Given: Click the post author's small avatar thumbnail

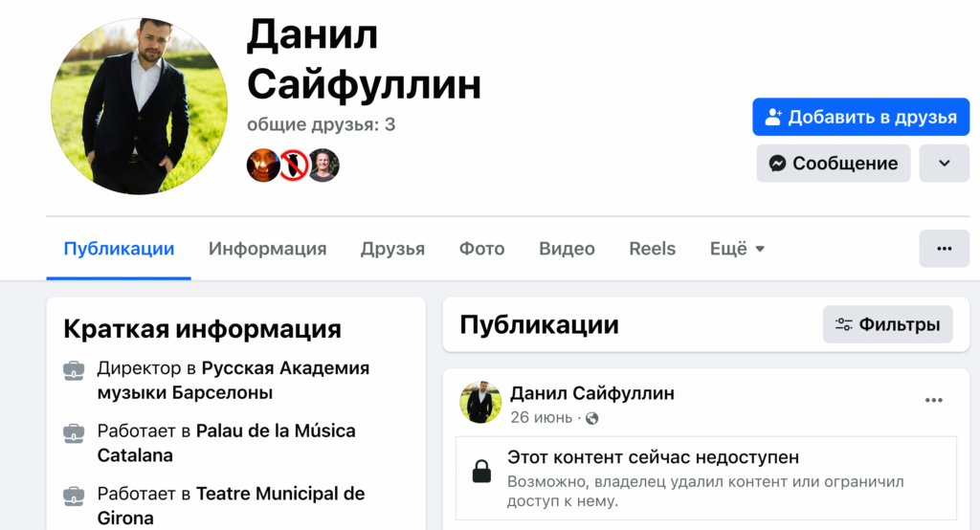Looking at the screenshot, I should pyautogui.click(x=480, y=403).
